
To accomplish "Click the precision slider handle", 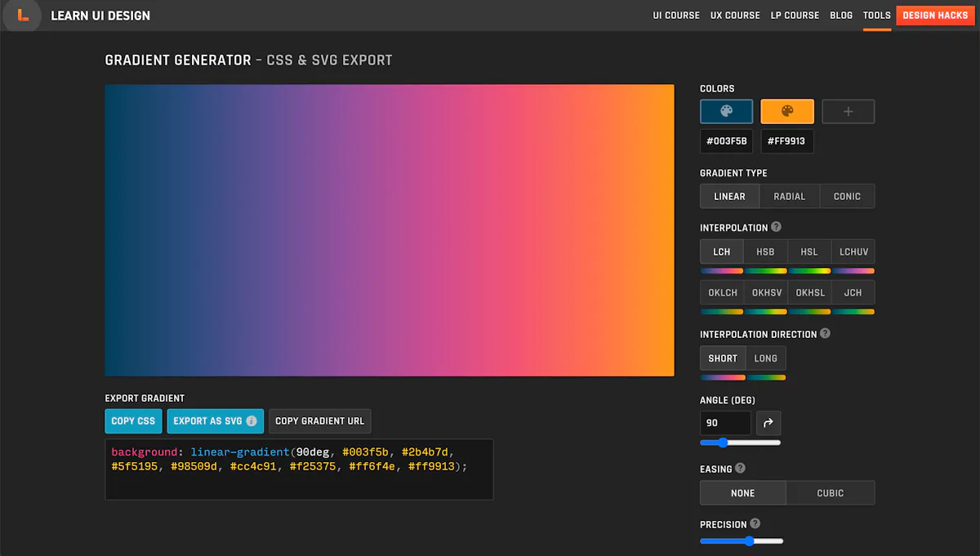I will point(749,540).
